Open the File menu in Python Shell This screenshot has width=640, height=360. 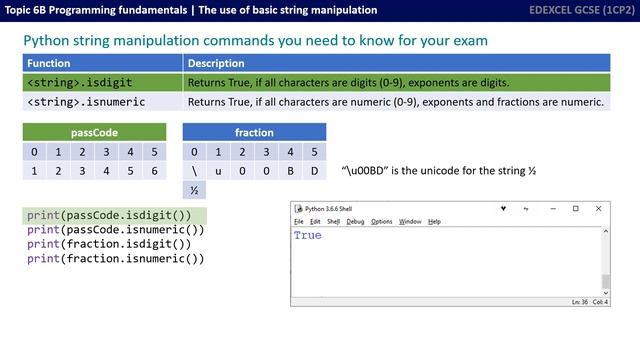coord(299,222)
